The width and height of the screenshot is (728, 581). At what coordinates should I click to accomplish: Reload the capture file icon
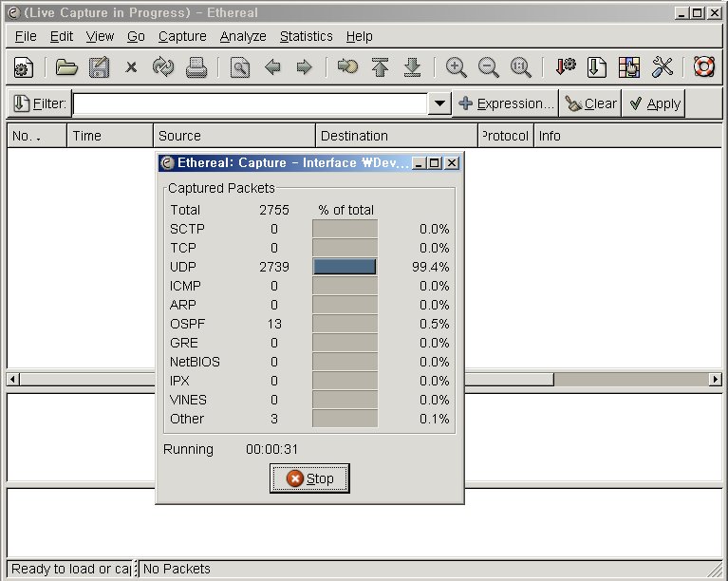tap(163, 67)
